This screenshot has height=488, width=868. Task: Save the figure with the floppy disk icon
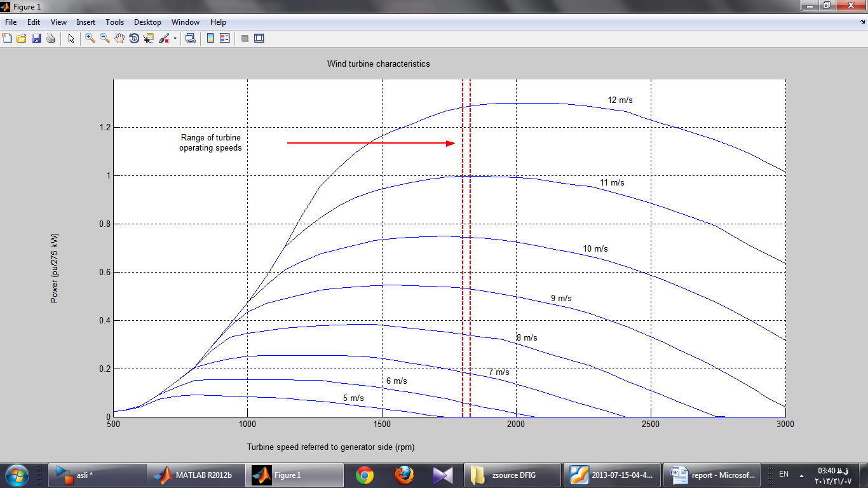[x=36, y=39]
